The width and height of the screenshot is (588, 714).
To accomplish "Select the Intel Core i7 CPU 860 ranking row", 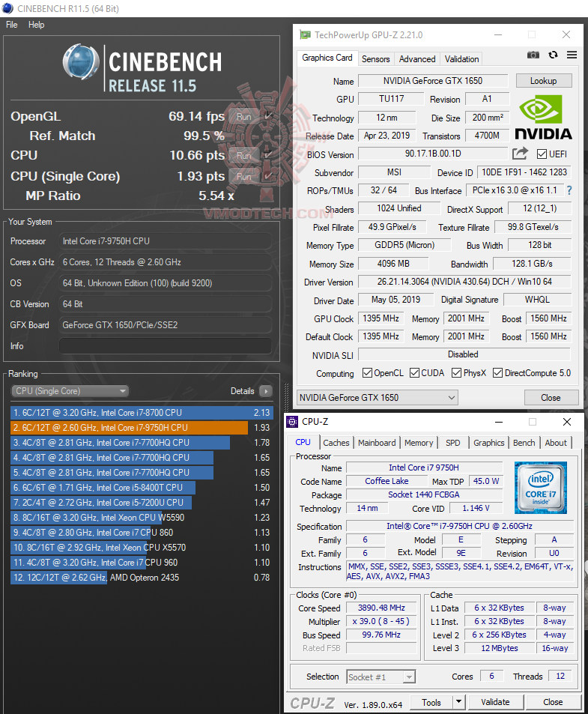I will coord(142,532).
